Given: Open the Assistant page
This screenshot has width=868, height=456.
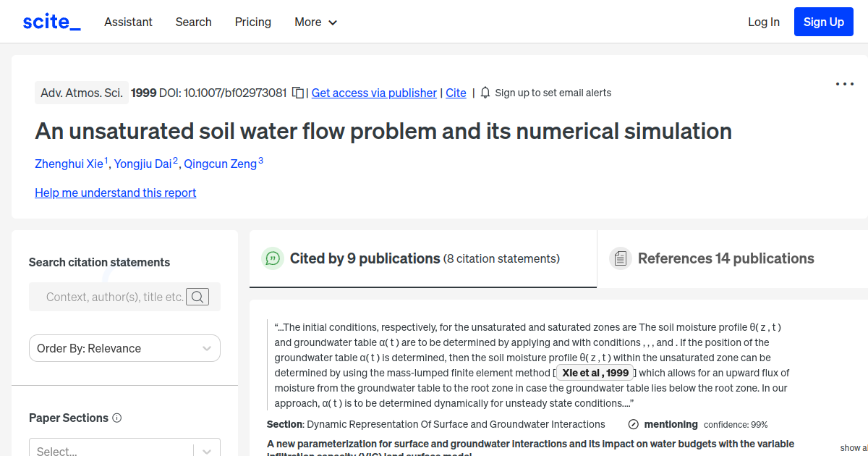Looking at the screenshot, I should [128, 22].
